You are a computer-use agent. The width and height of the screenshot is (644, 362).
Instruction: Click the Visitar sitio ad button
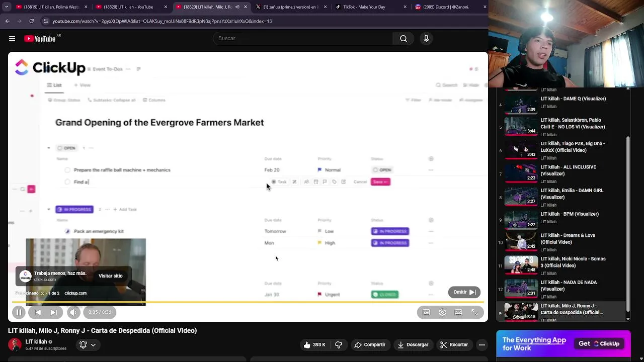(x=111, y=276)
